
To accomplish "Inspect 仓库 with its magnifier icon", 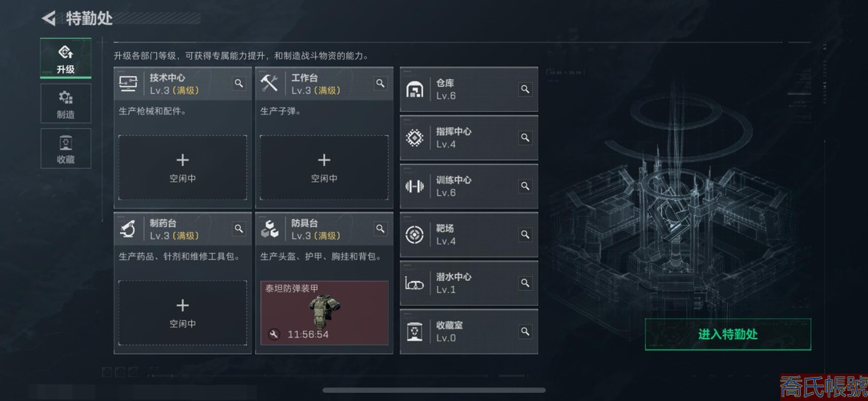I will pyautogui.click(x=525, y=89).
